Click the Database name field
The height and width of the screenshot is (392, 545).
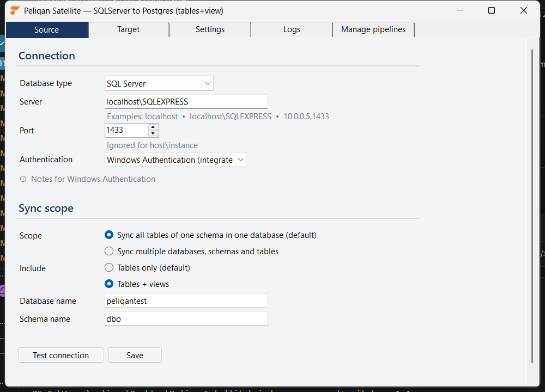point(186,301)
